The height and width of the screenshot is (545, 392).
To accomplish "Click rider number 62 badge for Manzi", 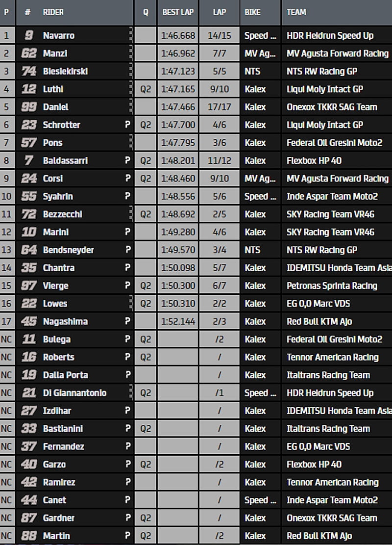I will (29, 53).
